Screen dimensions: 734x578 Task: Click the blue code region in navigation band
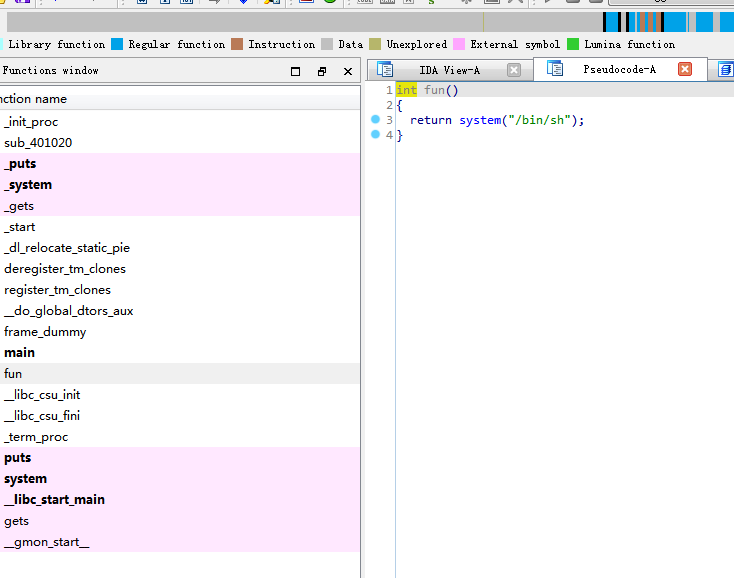tap(675, 22)
